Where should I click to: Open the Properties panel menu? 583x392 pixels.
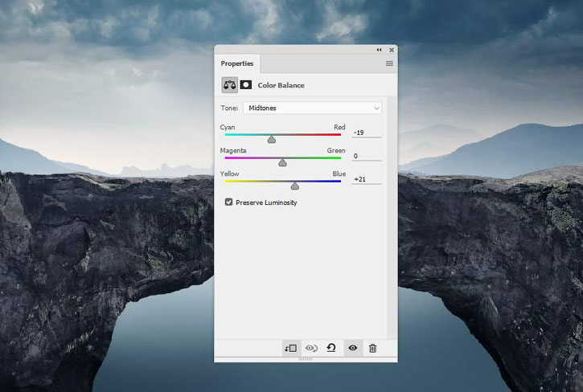[x=389, y=63]
